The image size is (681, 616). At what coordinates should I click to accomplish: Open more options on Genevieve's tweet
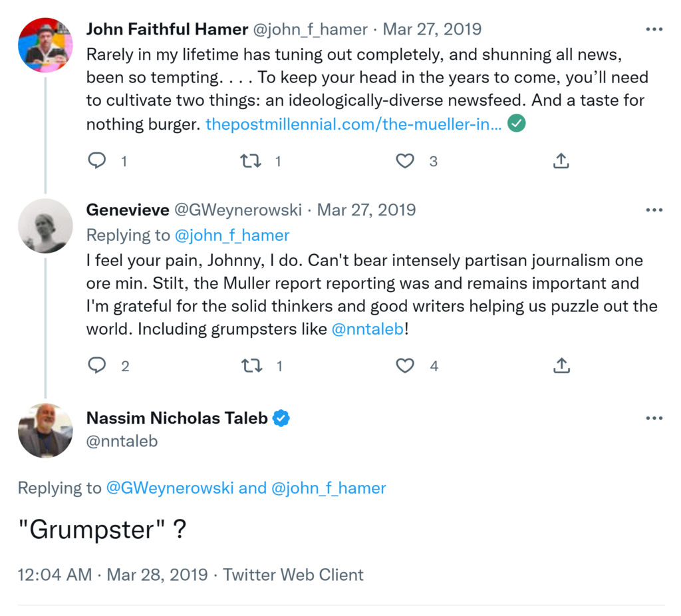coord(654,210)
